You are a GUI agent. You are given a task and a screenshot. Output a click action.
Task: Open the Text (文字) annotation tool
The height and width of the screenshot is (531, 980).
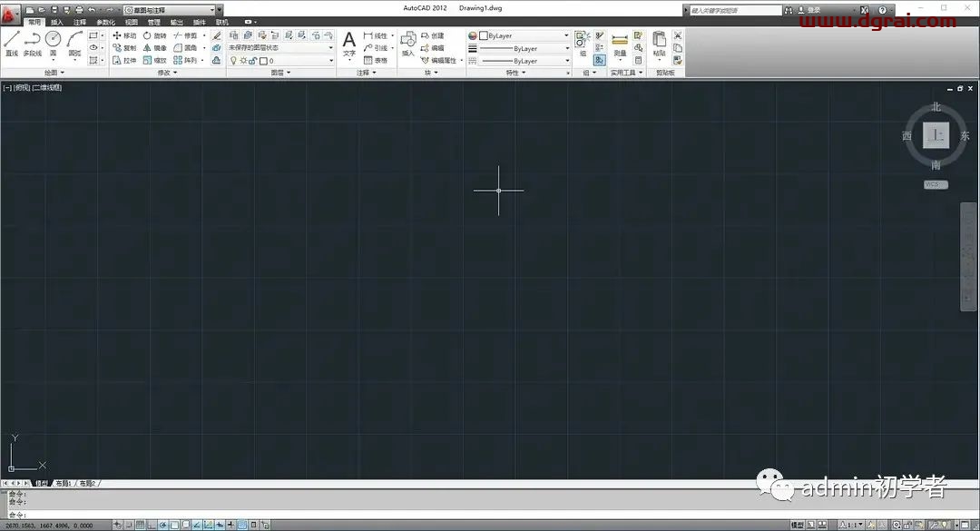(349, 43)
